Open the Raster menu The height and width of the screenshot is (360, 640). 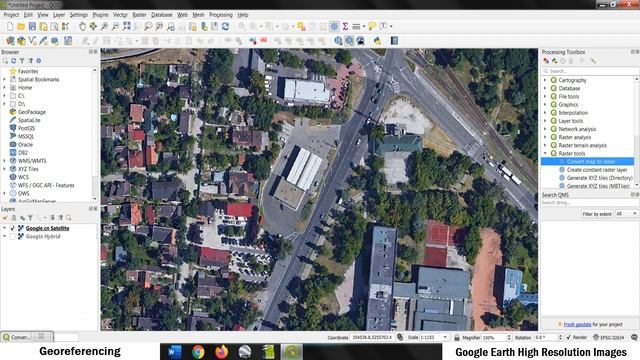[x=139, y=15]
